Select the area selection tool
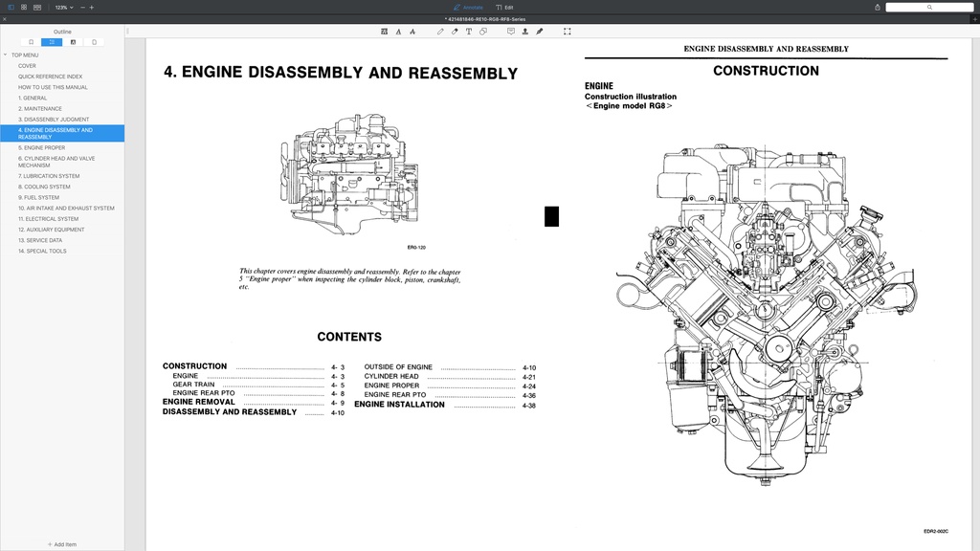980x551 pixels. 567,32
